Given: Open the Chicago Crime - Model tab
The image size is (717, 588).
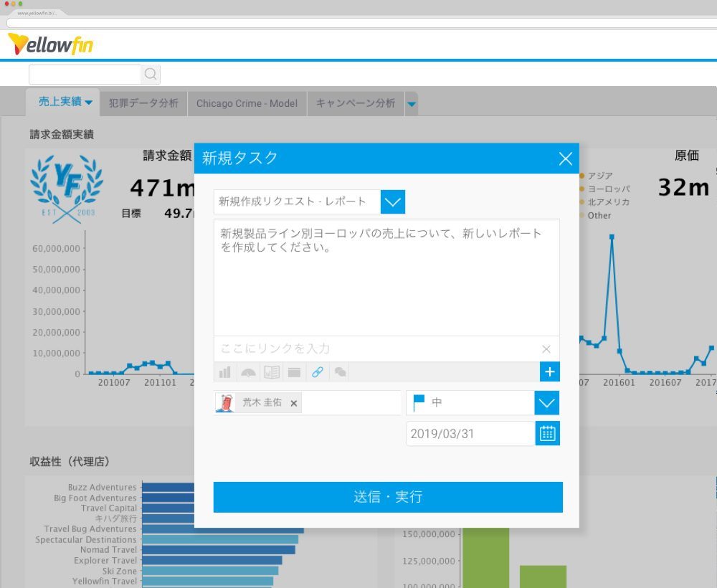Looking at the screenshot, I should 247,103.
